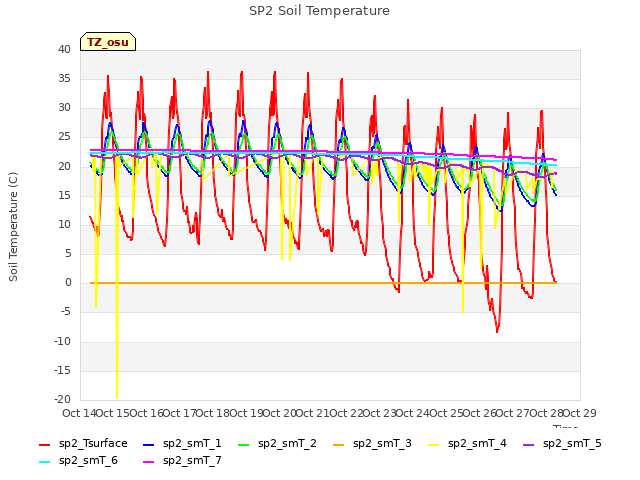Click the sp2_smT_6 cyan legend swatch
This screenshot has width=640, height=480.
[x=44, y=462]
